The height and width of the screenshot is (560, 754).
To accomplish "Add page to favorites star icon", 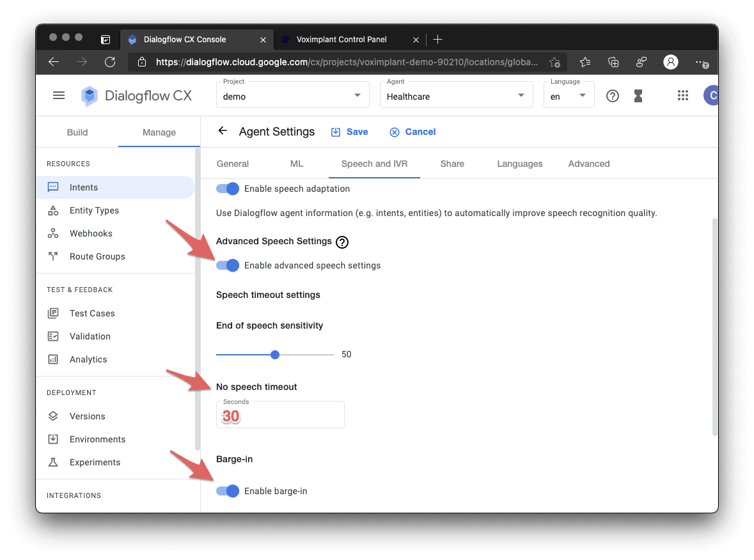I will 554,62.
